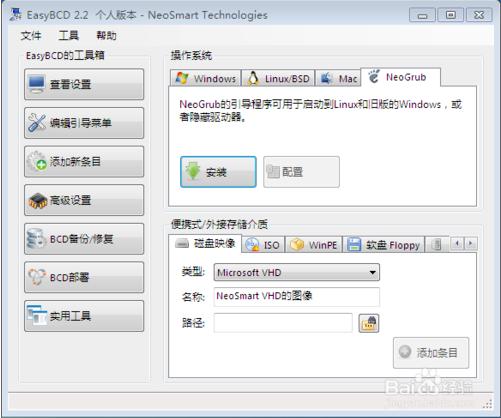Click the 安装 NeoGrub button
The width and height of the screenshot is (501, 418).
[x=218, y=172]
